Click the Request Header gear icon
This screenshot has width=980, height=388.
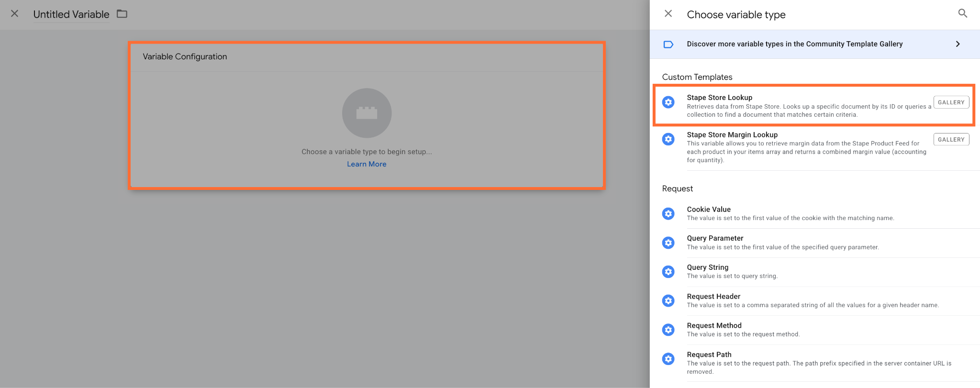tap(668, 300)
